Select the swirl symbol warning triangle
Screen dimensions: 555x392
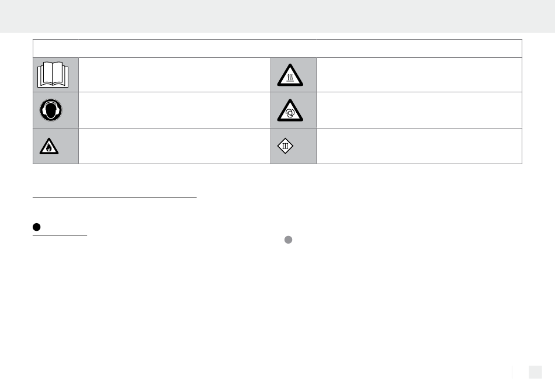[x=290, y=110]
